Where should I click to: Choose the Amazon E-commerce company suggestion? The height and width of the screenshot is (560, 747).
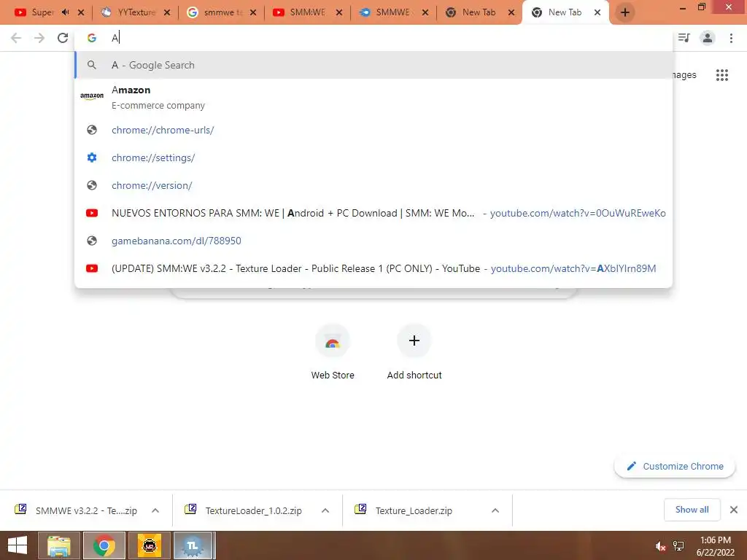click(373, 97)
